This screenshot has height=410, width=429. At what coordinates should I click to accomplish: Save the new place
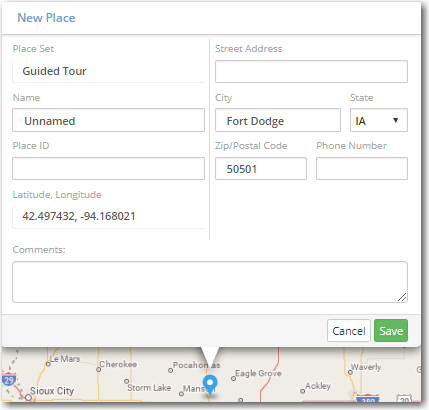coord(391,331)
